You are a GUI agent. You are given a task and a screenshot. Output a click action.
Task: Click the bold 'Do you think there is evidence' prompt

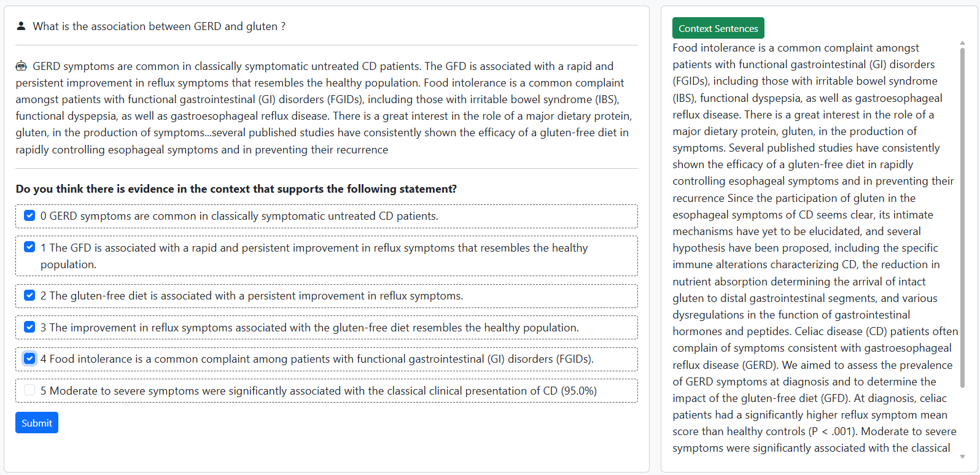pos(236,189)
